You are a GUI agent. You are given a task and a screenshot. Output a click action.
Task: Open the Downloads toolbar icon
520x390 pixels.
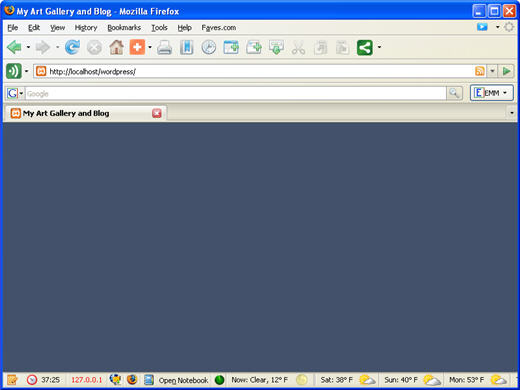276,47
